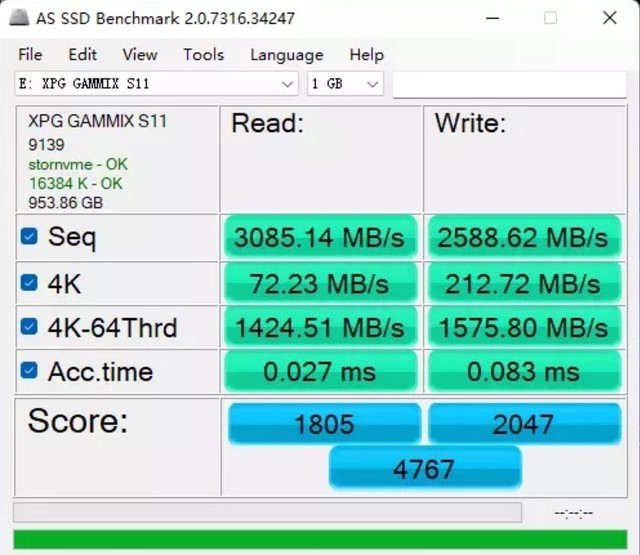Click the elapsed time indicator --:--:--
Viewport: 640px width, 555px height.
tap(573, 513)
